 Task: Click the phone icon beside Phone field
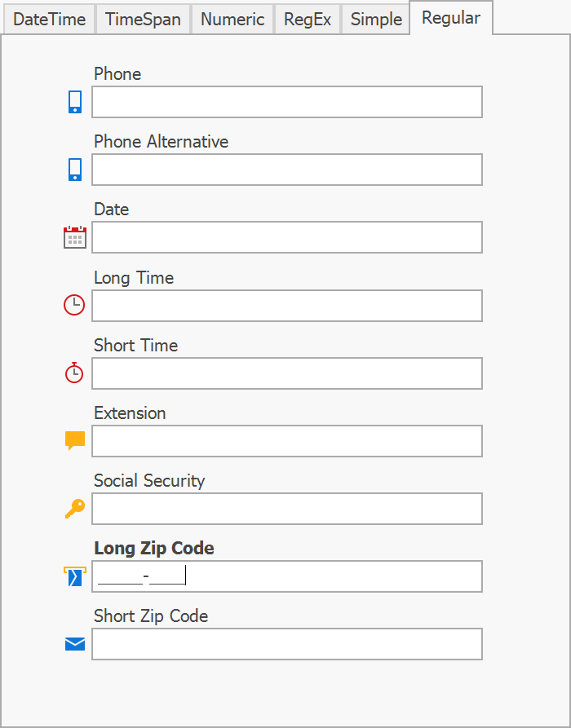(x=75, y=102)
